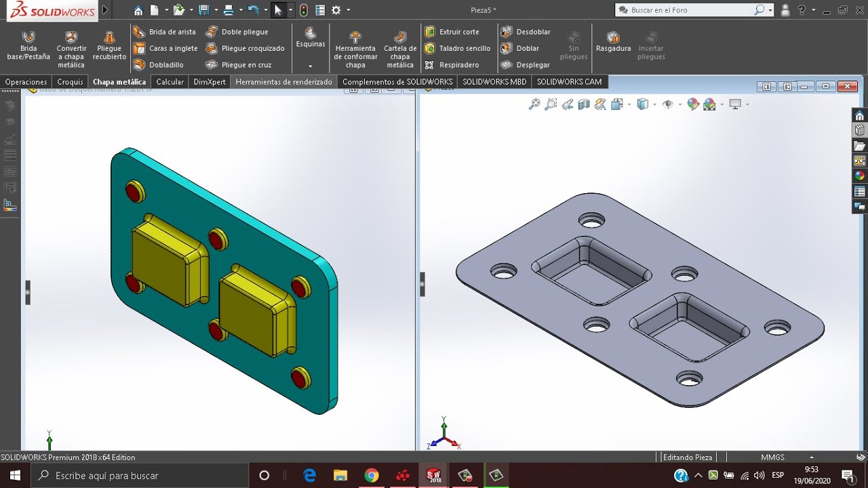868x488 pixels.
Task: Click the Respiradero tool
Action: tap(452, 65)
